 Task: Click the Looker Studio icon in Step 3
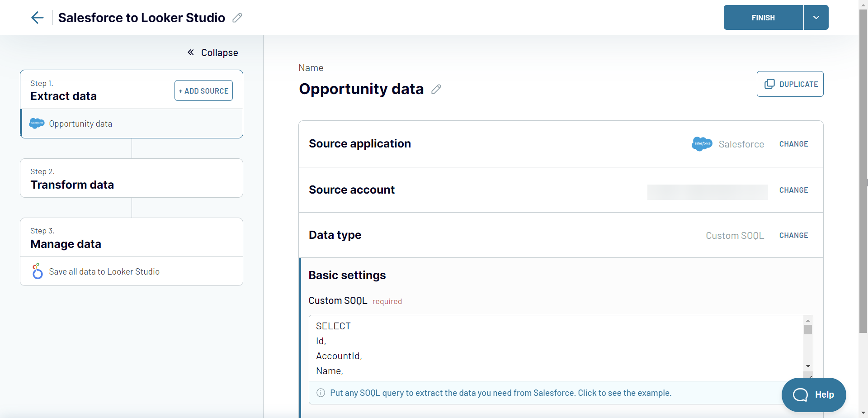(x=37, y=271)
